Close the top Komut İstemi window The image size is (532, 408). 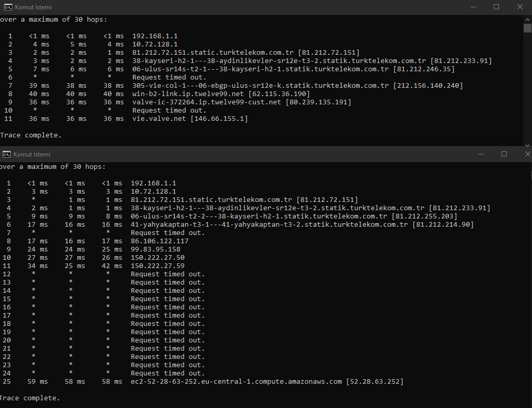tap(520, 7)
